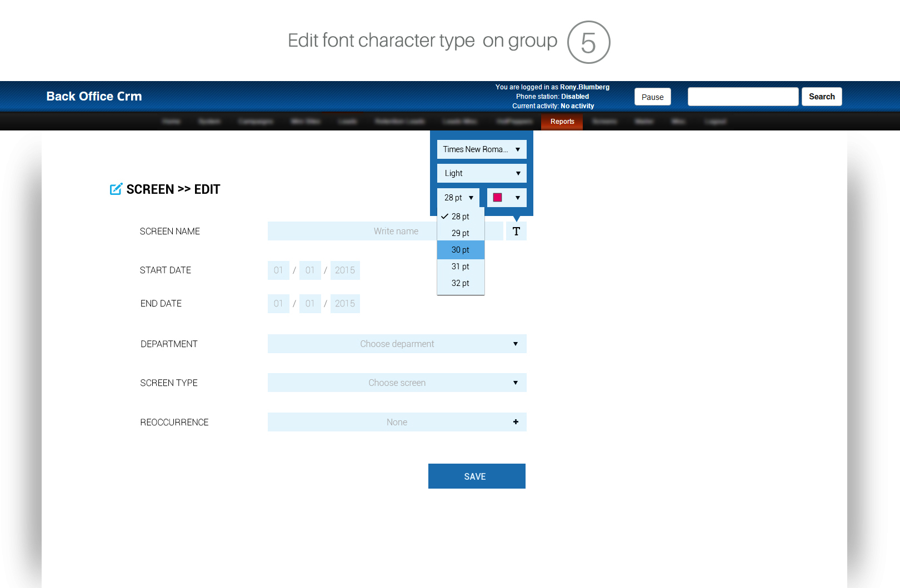This screenshot has width=900, height=588.
Task: Click the SAVE button
Action: point(477,476)
